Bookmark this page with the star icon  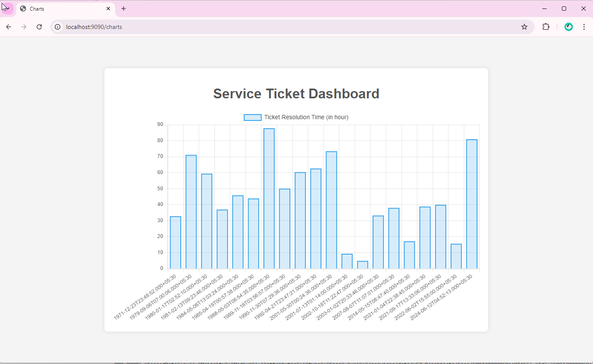click(x=524, y=27)
